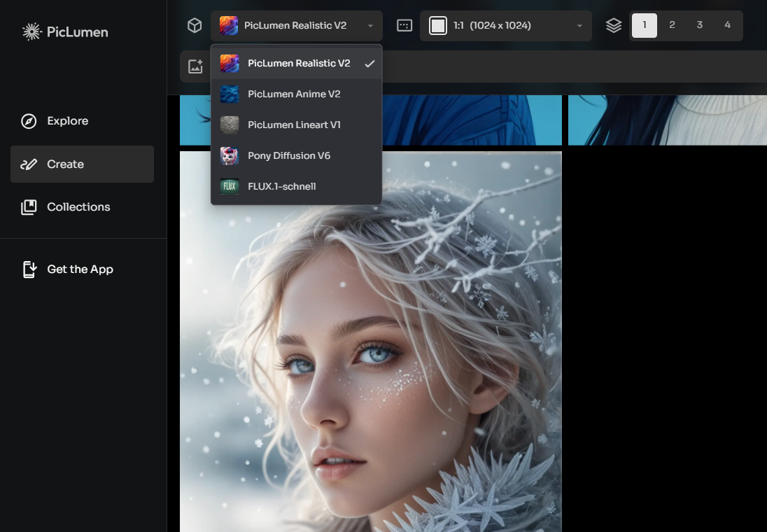
Task: Click the blue PicLumen Anime V2 thumbnail
Action: pos(230,94)
